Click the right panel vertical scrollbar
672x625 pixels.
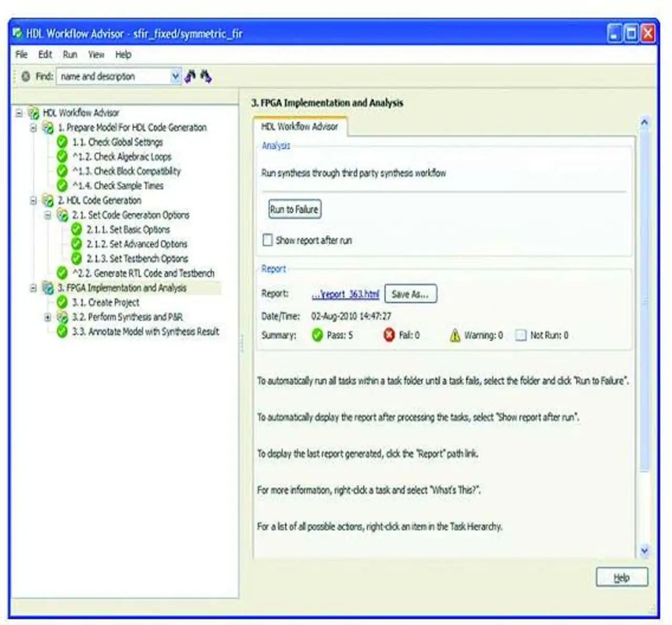pyautogui.click(x=645, y=336)
